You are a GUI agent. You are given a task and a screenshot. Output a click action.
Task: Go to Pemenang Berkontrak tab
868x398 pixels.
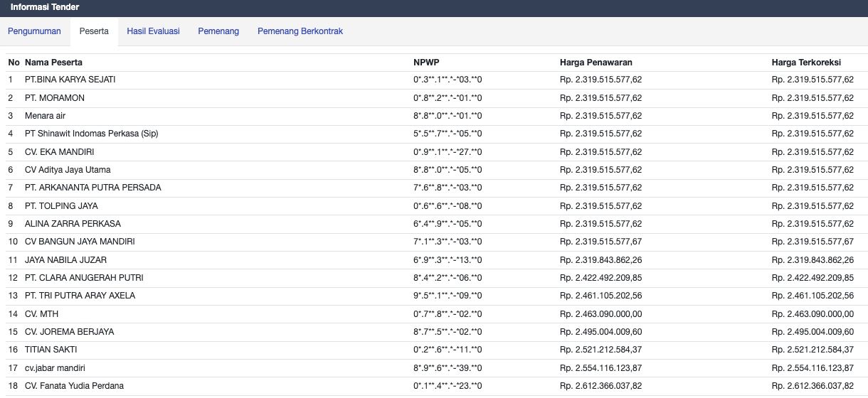coord(300,31)
